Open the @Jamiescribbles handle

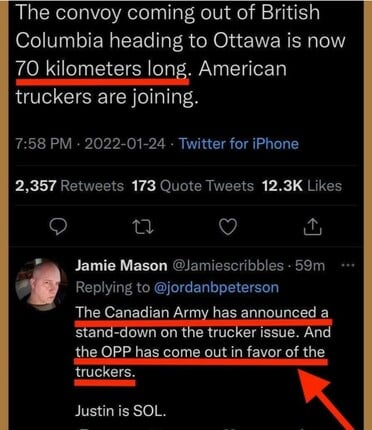228,266
